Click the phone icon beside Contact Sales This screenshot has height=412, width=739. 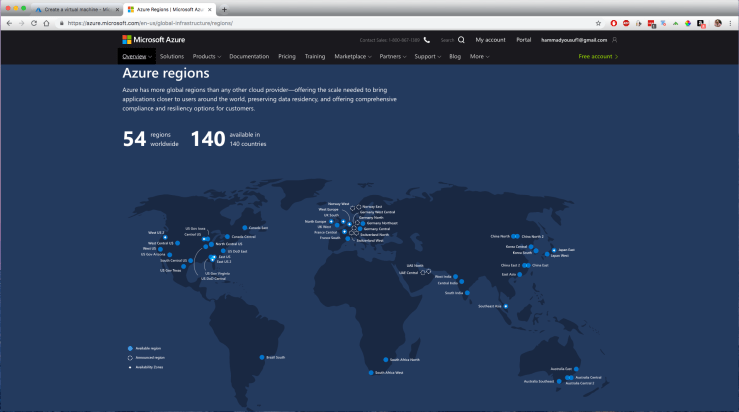pyautogui.click(x=427, y=40)
